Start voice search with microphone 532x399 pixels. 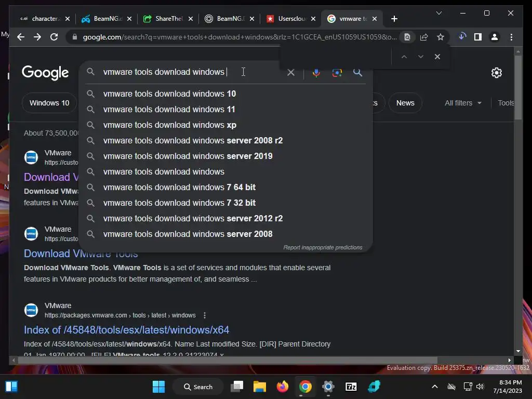pos(316,72)
